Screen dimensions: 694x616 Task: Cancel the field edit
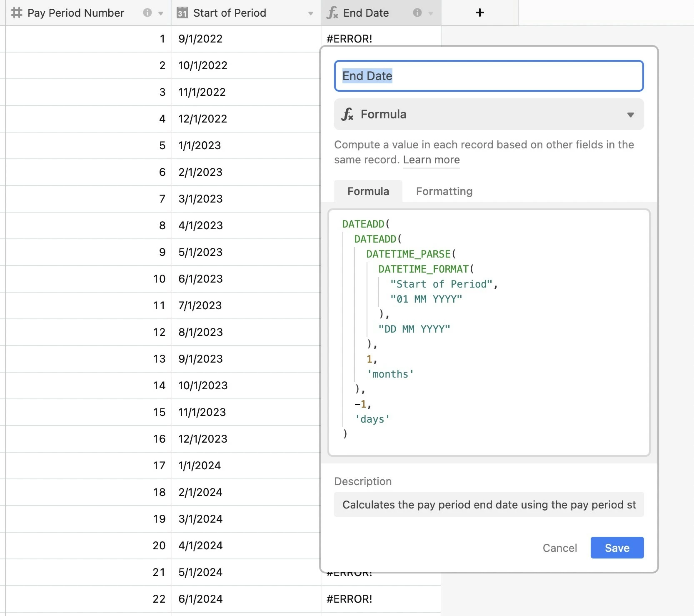point(560,548)
